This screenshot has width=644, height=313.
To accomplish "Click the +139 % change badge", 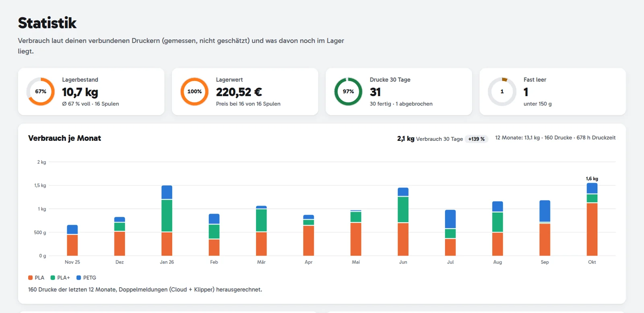I will tap(477, 139).
